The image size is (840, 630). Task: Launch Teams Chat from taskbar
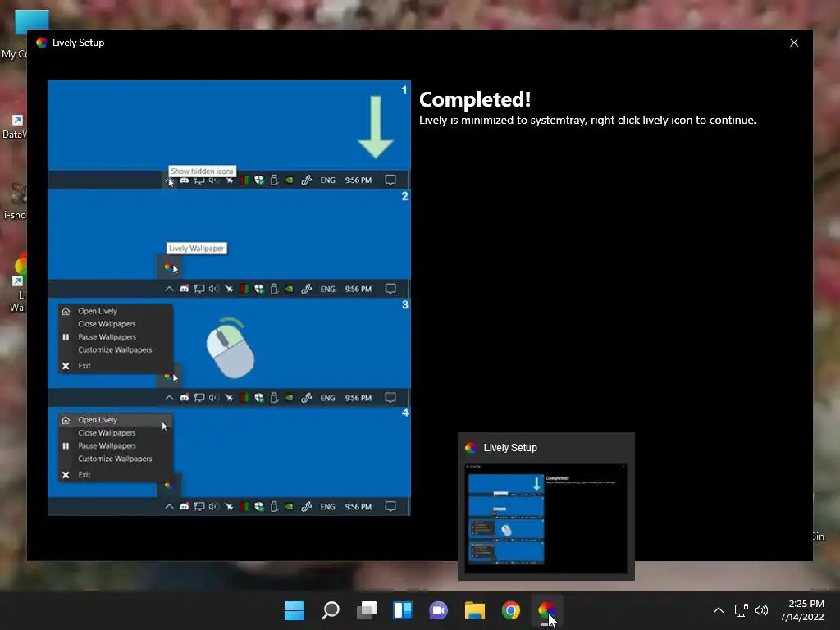tap(438, 610)
